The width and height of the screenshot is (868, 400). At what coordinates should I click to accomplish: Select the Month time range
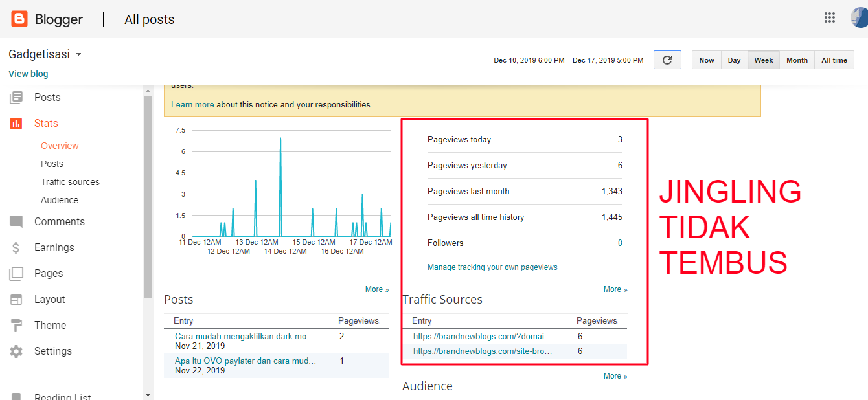pyautogui.click(x=797, y=60)
